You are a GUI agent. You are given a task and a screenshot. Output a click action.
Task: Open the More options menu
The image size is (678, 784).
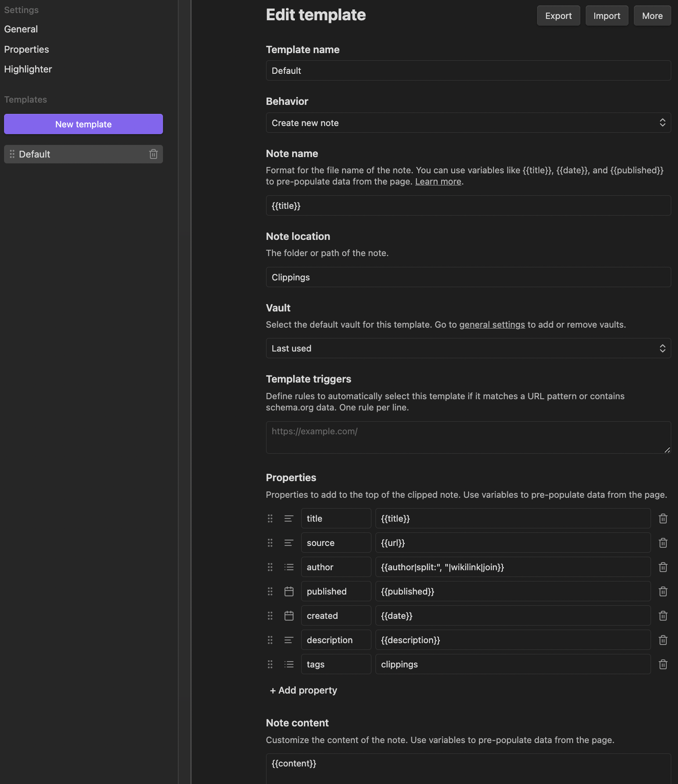pyautogui.click(x=652, y=16)
